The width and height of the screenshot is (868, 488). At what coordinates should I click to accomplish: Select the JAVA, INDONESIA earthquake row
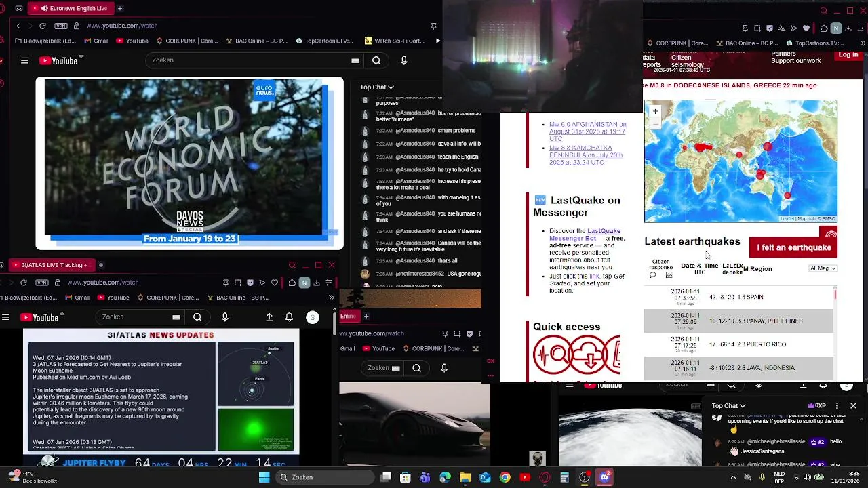[x=738, y=368]
